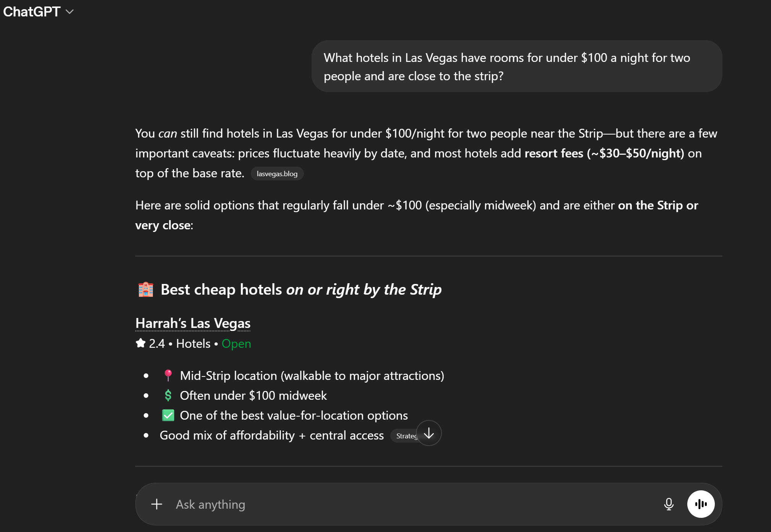Click the 2.4 rating value
771x532 pixels.
[x=156, y=343]
